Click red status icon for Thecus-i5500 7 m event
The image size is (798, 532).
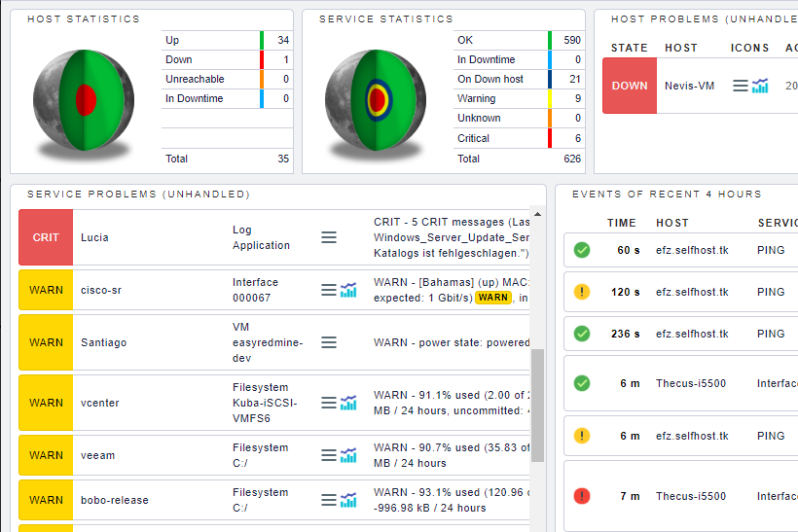(582, 496)
